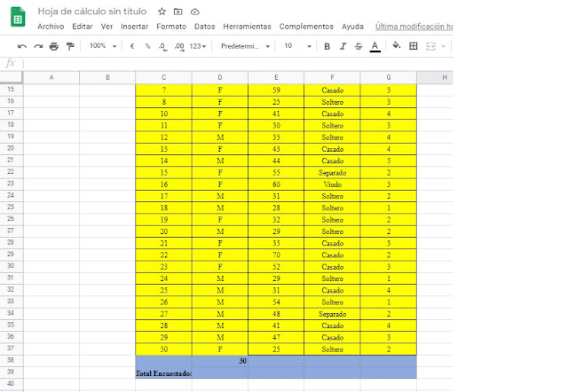Open the Editar menu

(x=83, y=27)
